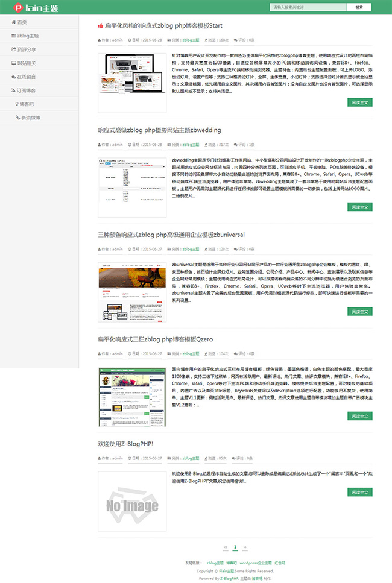This screenshot has height=583, width=392.
Task: Click 浏览 views icon in 欢迎使用Z-BlogPHP post meta
Action: tap(206, 458)
